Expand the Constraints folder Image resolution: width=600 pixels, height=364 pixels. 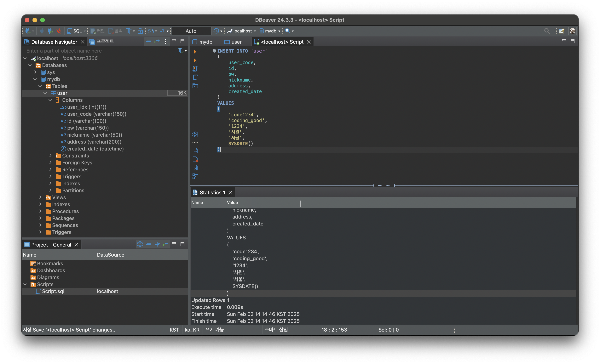(x=50, y=155)
